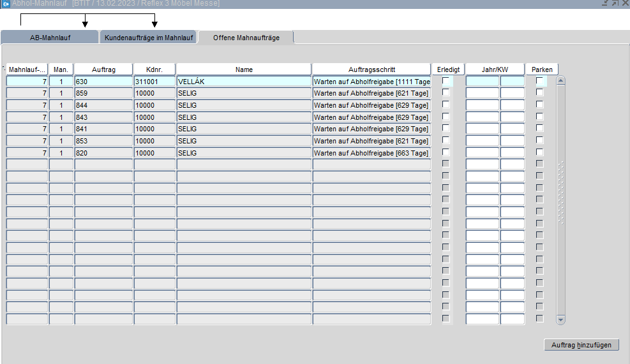This screenshot has width=630, height=364.
Task: Minimize the Abhol-Mahnlauf window
Action: pyautogui.click(x=604, y=4)
